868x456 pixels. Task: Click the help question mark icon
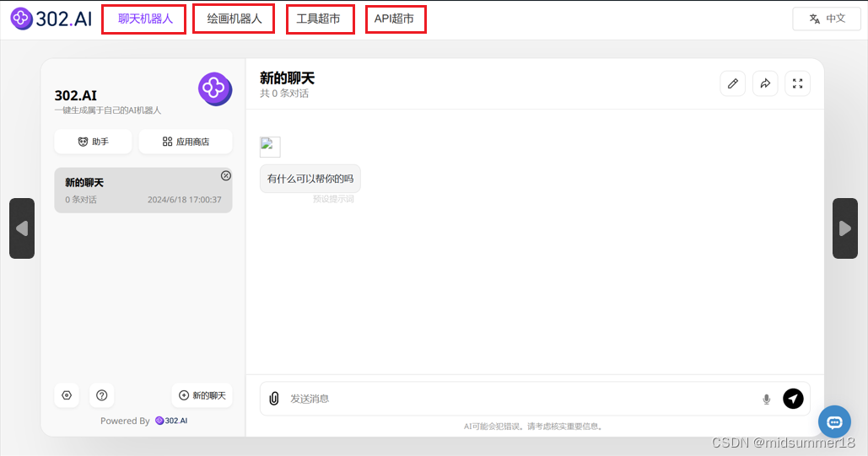pos(101,395)
